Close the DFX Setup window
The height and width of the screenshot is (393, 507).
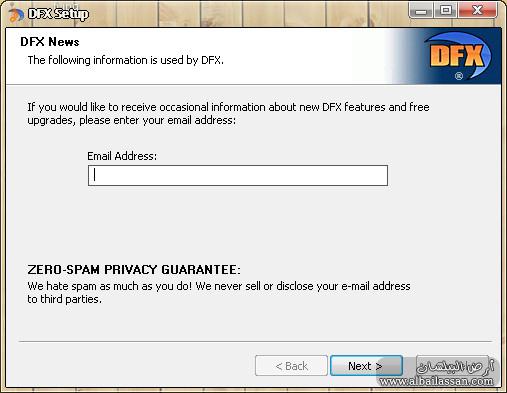click(x=477, y=11)
